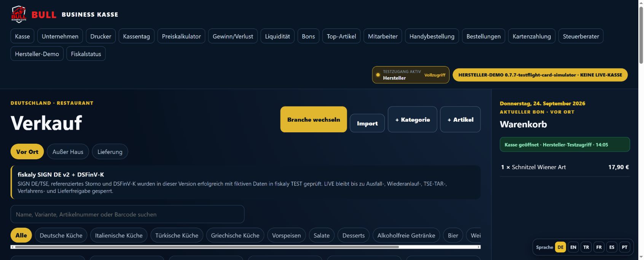Screen dimensions: 644x260
Task: Open Liquidität view
Action: pos(277,36)
